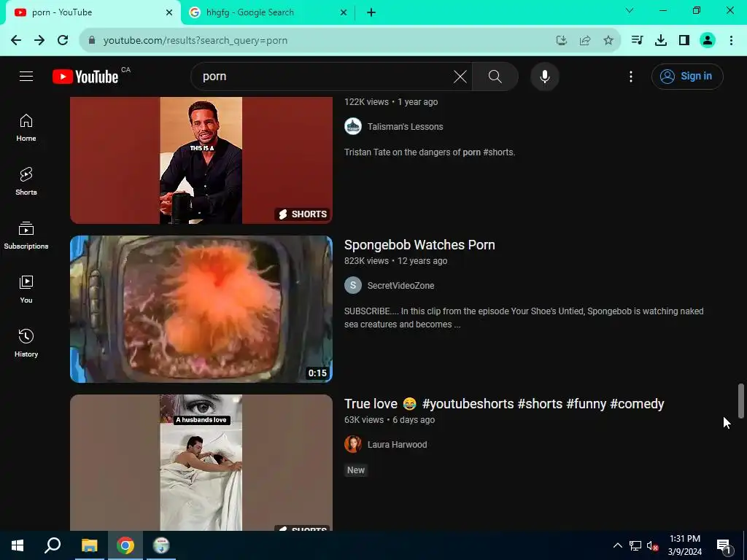This screenshot has width=747, height=560.
Task: Open the True love video title
Action: 504,404
